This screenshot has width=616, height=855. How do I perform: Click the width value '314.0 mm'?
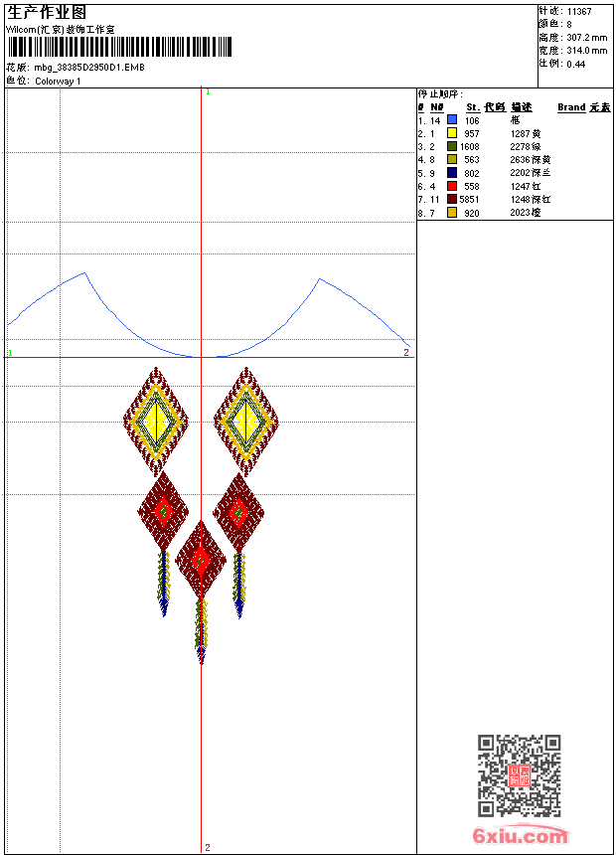pos(587,51)
